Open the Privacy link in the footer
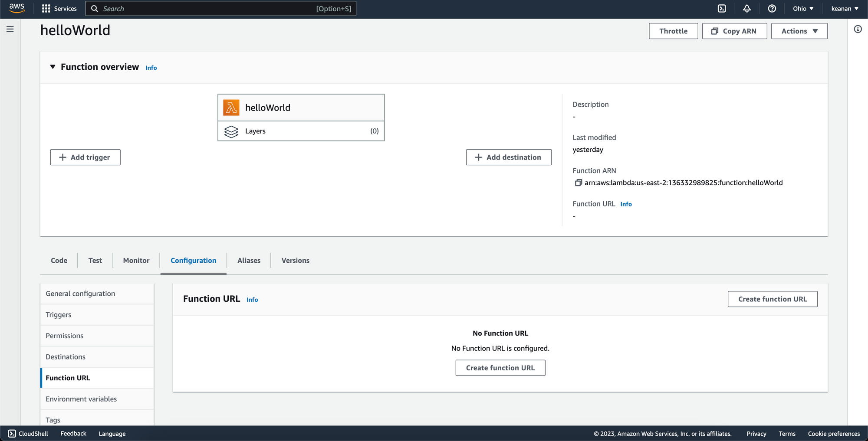Viewport: 868px width, 441px height. 756,434
